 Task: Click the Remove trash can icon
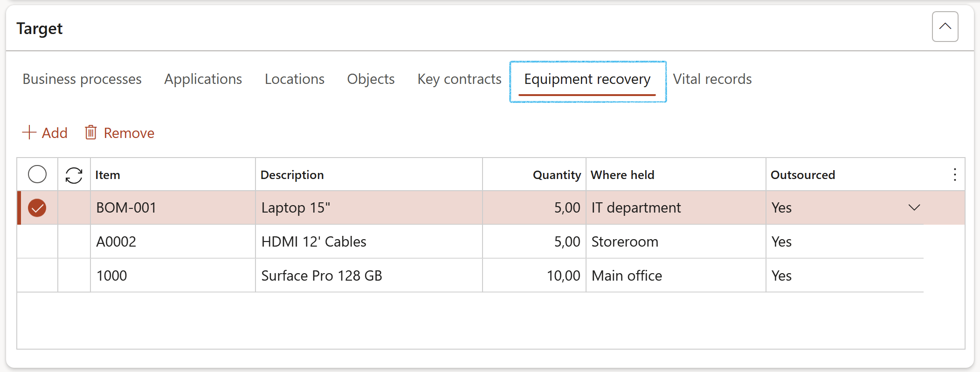coord(91,133)
